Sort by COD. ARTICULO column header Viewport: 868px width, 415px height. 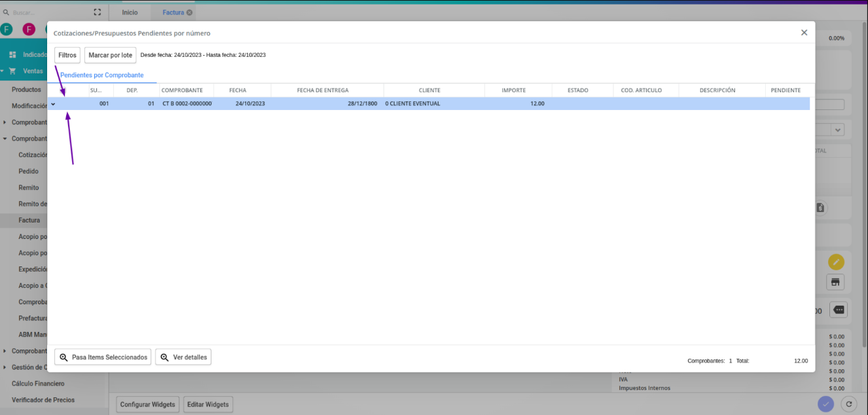[642, 90]
